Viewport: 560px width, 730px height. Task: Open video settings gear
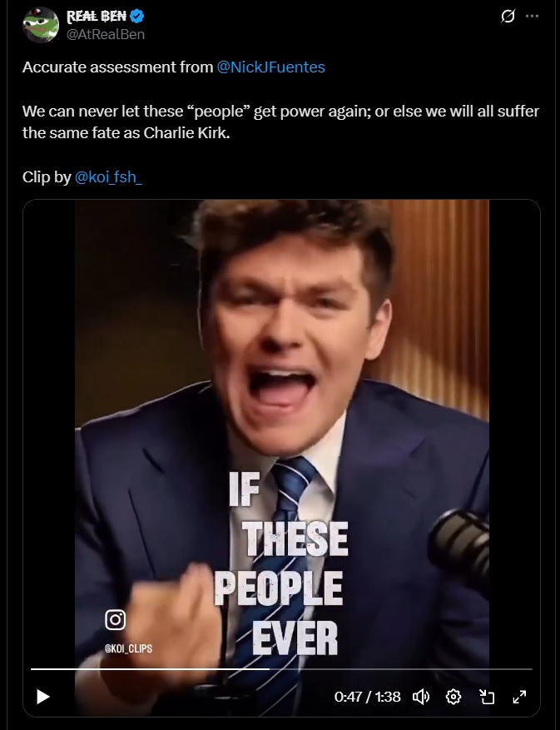coord(453,697)
